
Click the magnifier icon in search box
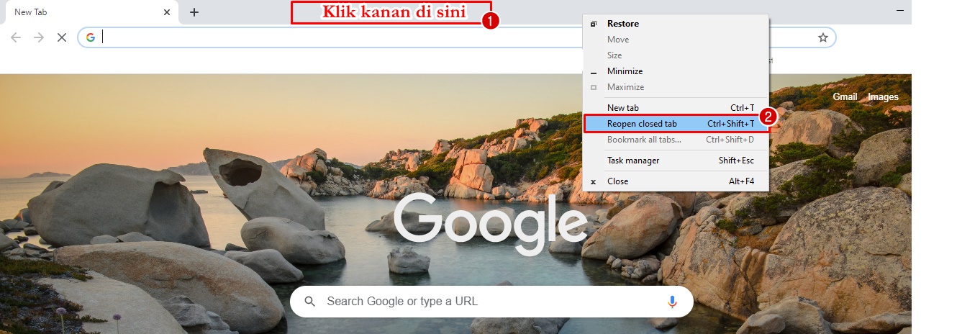(310, 302)
